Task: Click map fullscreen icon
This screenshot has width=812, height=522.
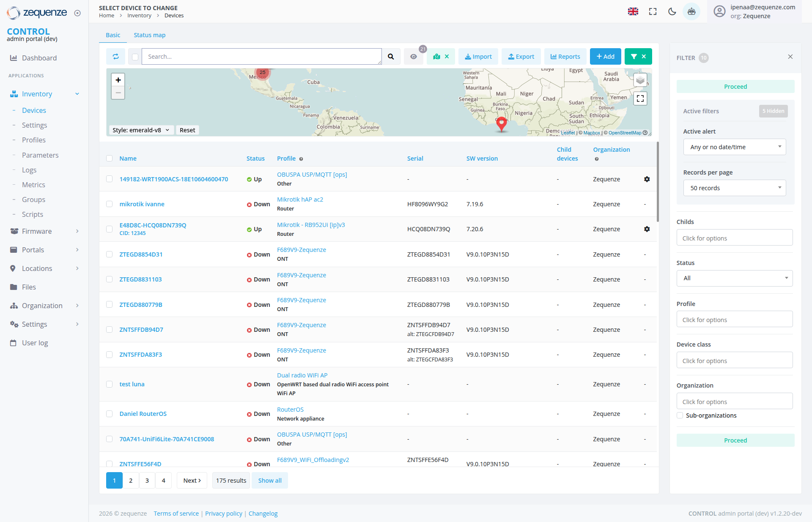Action: click(640, 98)
